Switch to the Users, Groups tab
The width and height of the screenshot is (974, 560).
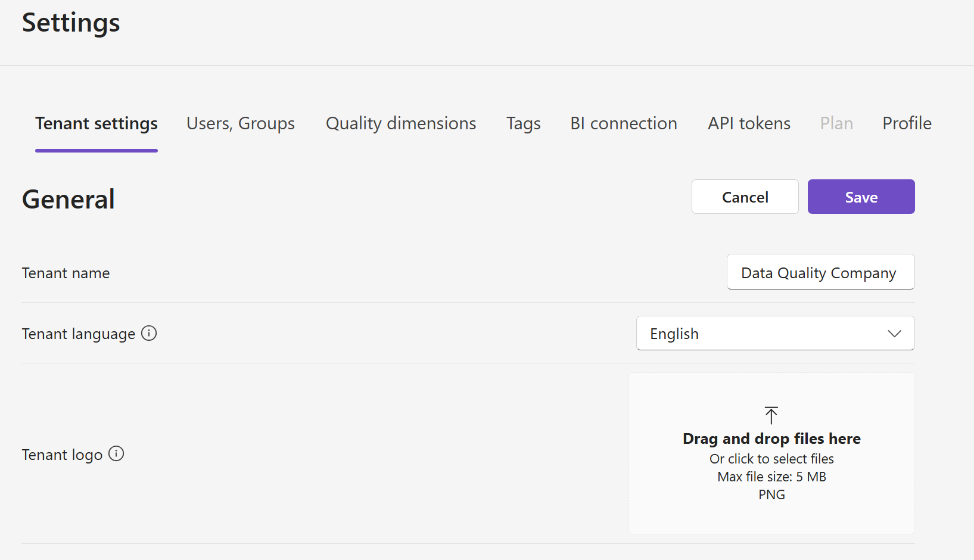[x=241, y=123]
